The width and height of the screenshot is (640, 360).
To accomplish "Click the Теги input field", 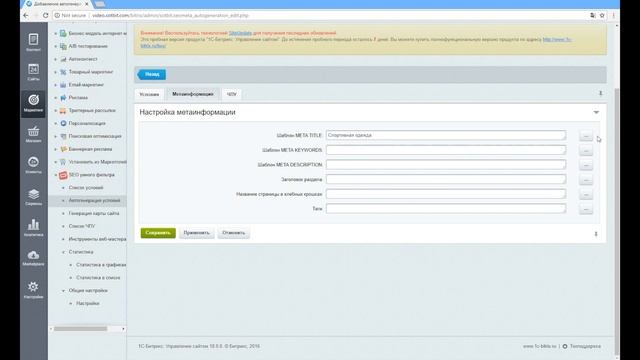I will click(x=446, y=209).
